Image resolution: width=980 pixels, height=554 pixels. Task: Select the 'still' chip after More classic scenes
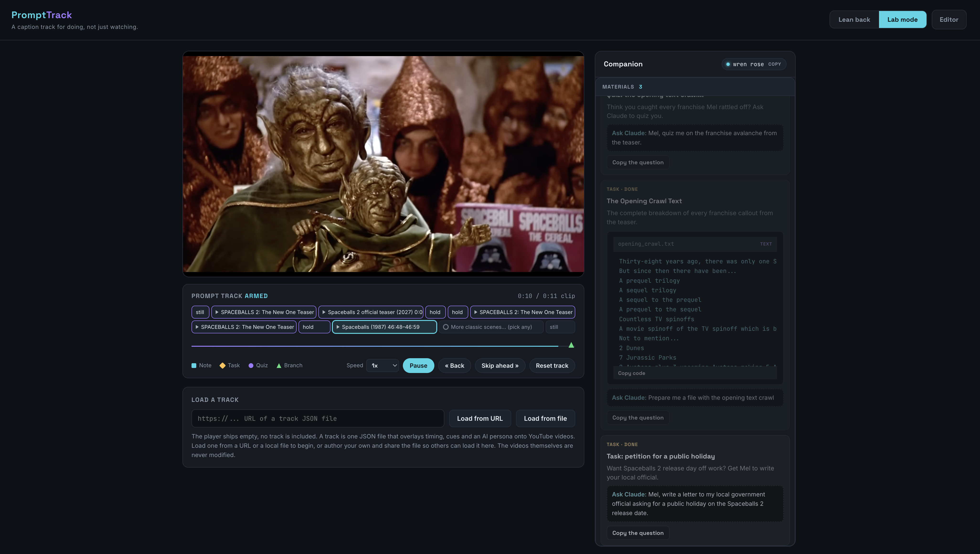(x=560, y=327)
